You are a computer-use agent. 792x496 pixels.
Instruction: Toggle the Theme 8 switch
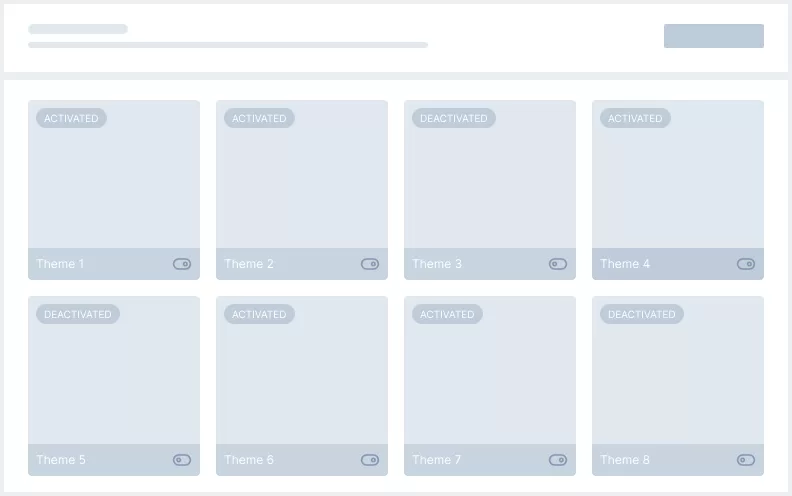[746, 460]
